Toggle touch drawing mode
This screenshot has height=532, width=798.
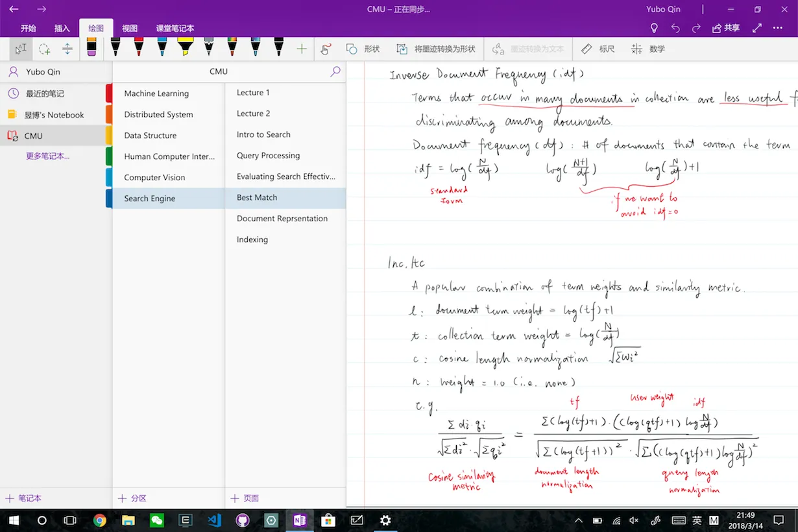pos(326,49)
